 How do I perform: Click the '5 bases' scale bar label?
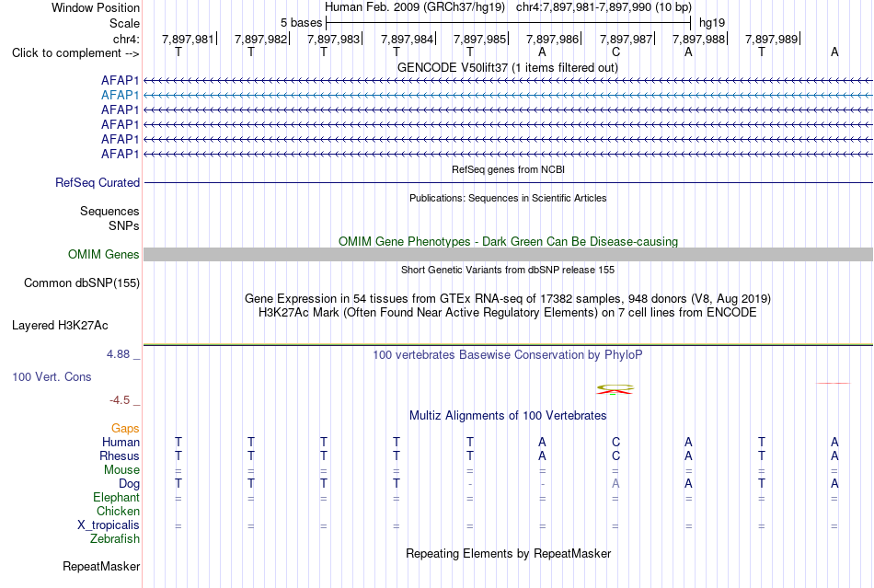[301, 23]
